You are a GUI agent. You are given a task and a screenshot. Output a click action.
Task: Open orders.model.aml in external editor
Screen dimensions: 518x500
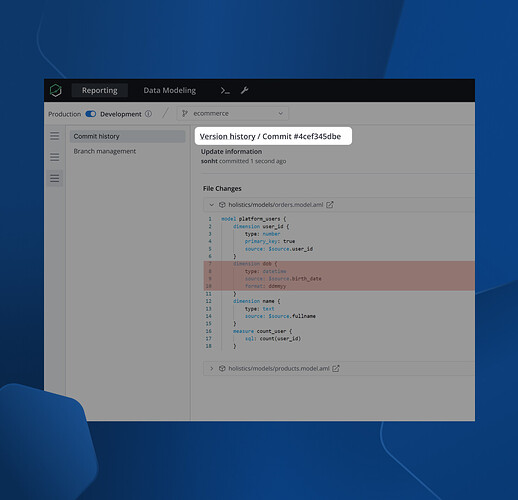pyautogui.click(x=330, y=205)
